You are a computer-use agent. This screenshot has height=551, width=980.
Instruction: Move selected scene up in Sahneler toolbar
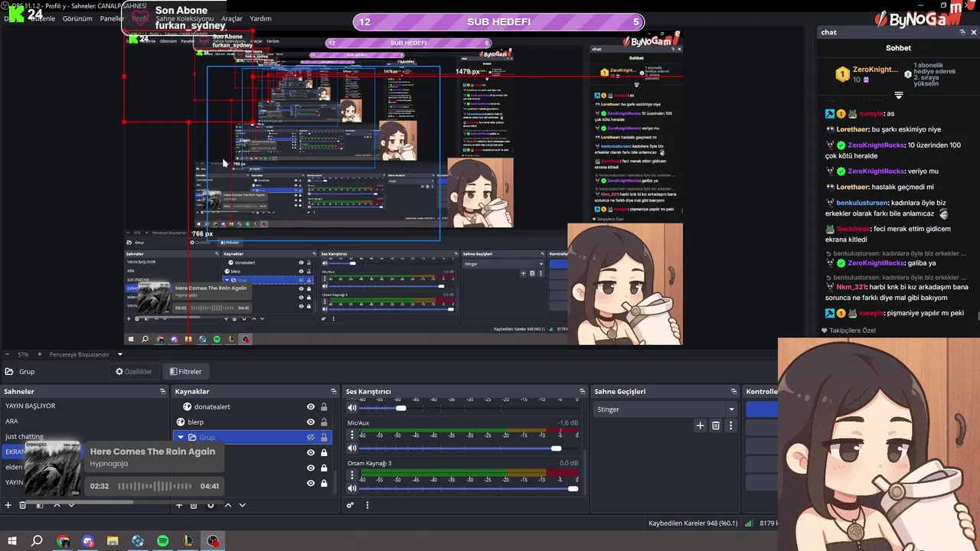pyautogui.click(x=57, y=505)
